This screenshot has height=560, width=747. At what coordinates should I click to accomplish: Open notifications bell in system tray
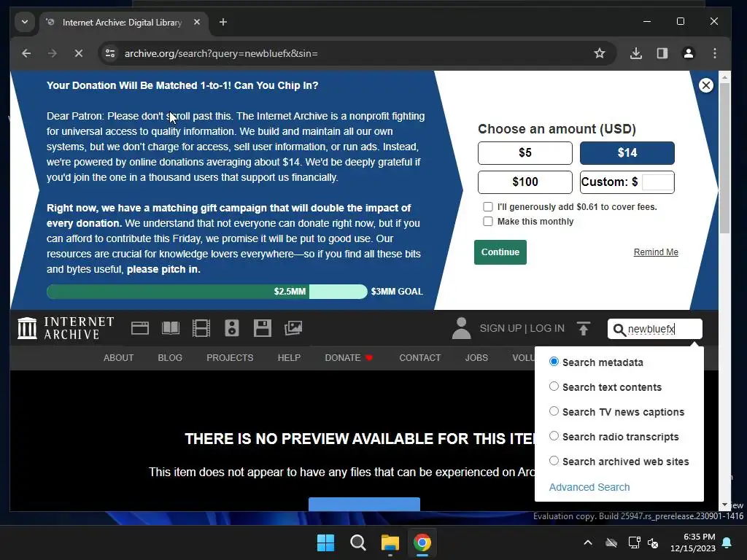click(x=727, y=542)
